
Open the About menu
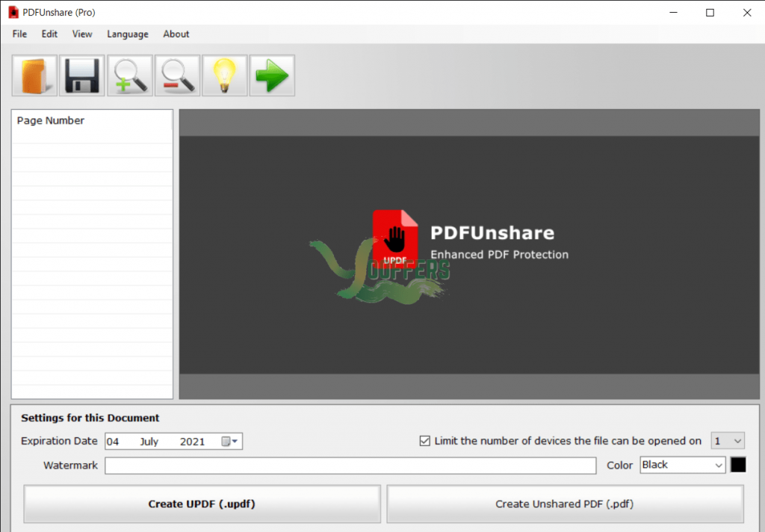[x=176, y=34]
